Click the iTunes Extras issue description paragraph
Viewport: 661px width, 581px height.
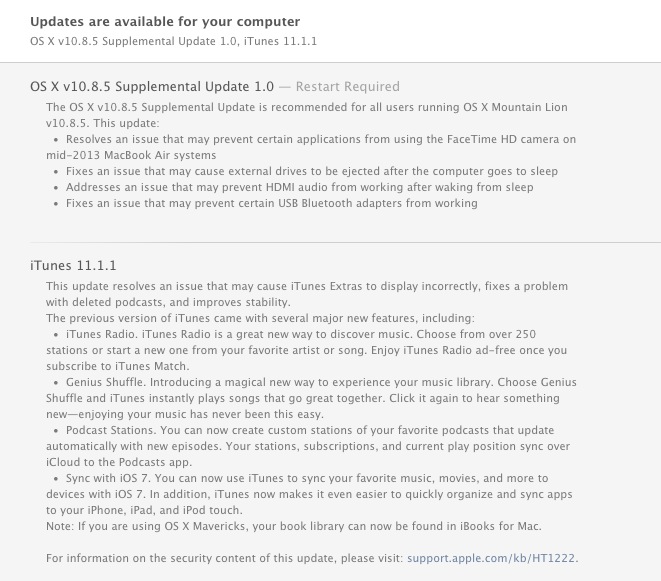[300, 294]
